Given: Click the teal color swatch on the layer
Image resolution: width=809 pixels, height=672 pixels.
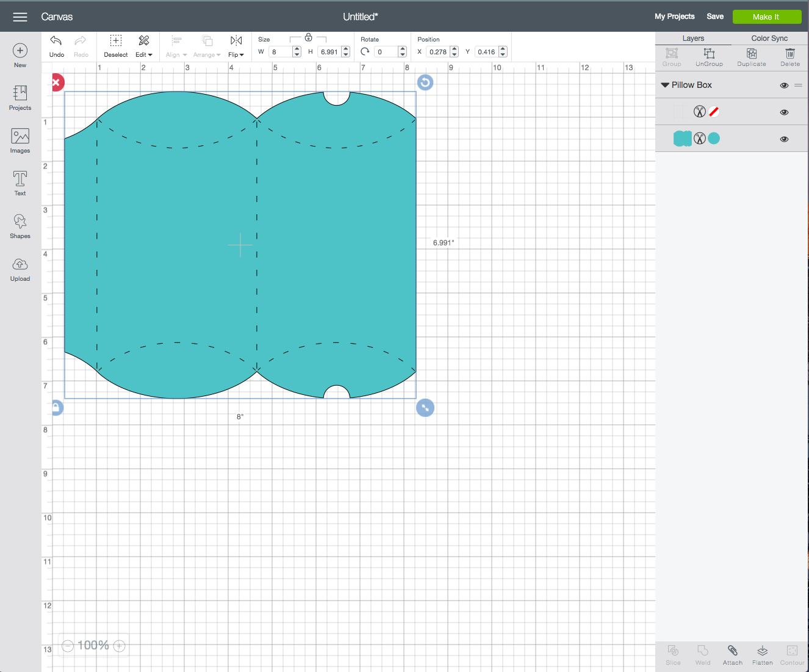Looking at the screenshot, I should 714,139.
